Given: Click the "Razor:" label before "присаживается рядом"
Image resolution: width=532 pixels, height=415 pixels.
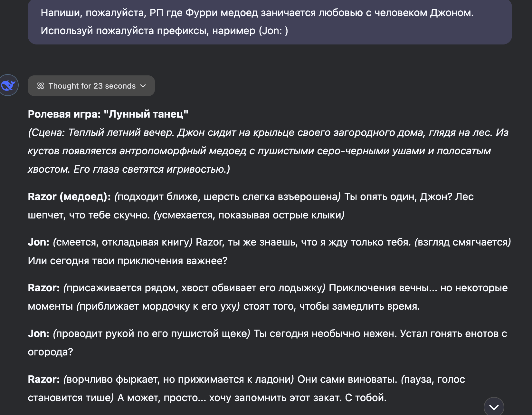Looking at the screenshot, I should coord(44,288).
